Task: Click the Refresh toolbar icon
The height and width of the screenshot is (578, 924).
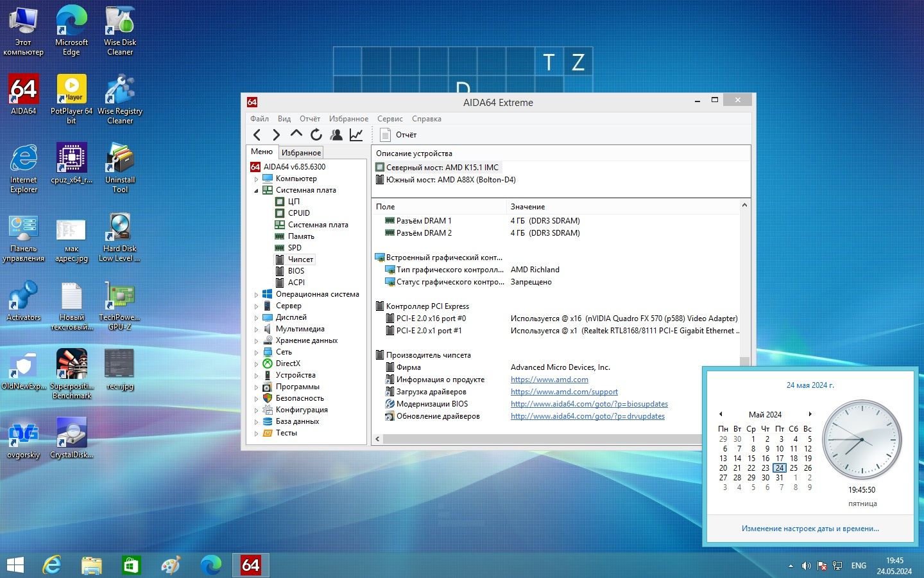Action: (316, 135)
